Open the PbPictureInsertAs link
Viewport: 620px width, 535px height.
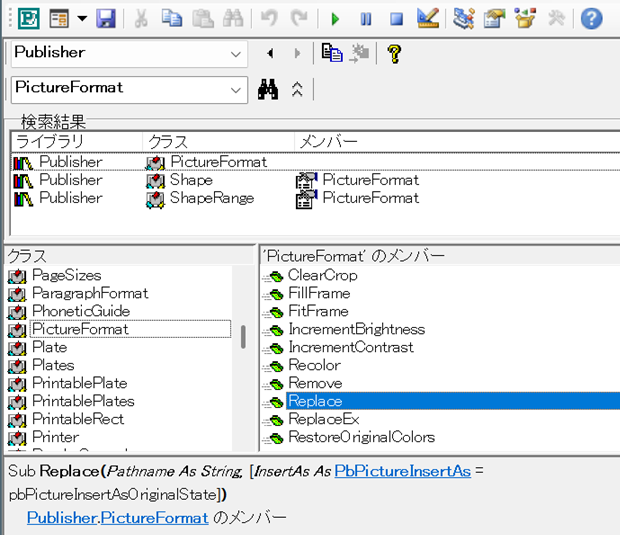(x=403, y=471)
